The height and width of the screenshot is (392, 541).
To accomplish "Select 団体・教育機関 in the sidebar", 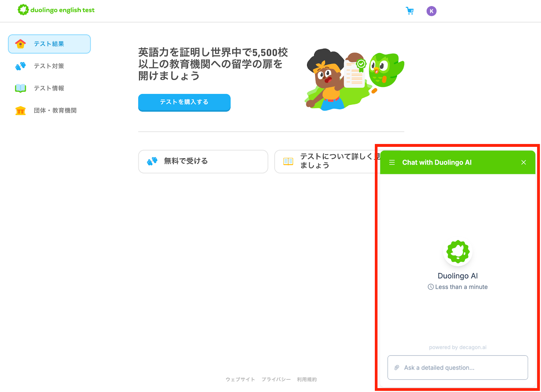I will point(49,111).
